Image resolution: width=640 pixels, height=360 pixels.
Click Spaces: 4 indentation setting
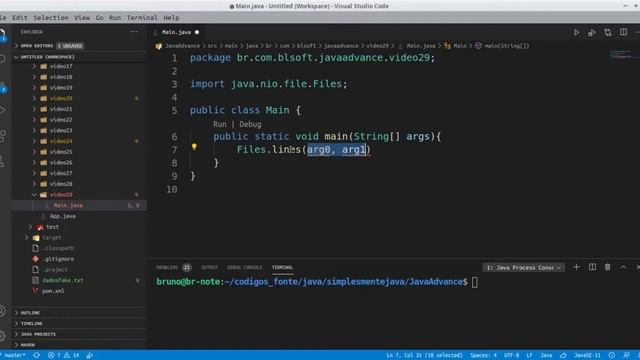484,355
